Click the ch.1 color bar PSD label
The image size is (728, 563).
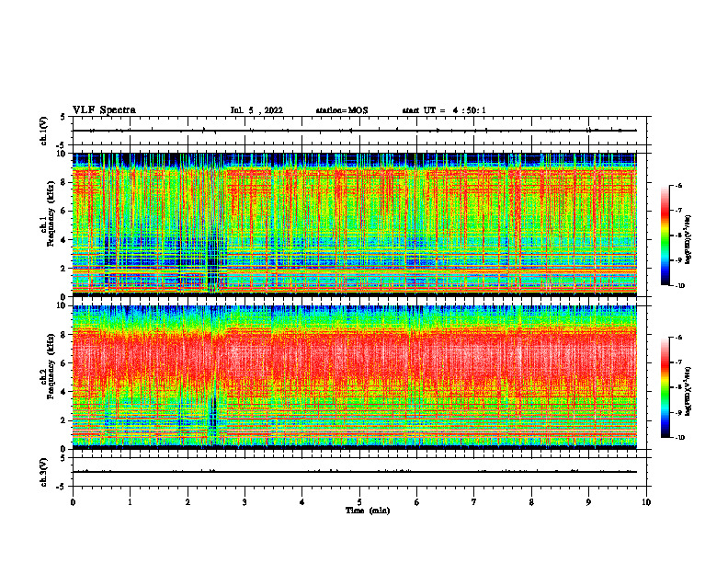(x=688, y=240)
